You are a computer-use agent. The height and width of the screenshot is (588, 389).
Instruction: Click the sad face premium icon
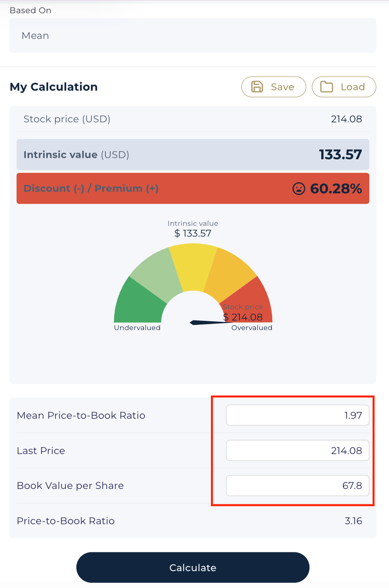pyautogui.click(x=299, y=188)
